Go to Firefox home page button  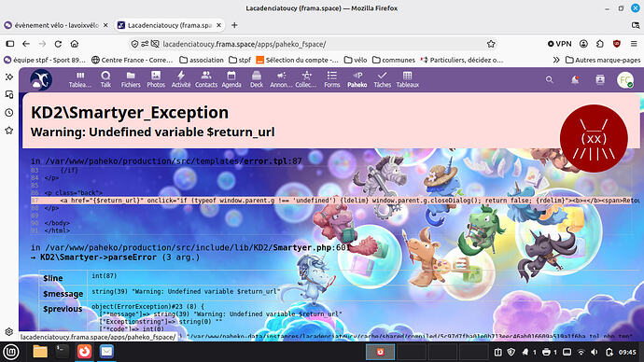click(75, 44)
